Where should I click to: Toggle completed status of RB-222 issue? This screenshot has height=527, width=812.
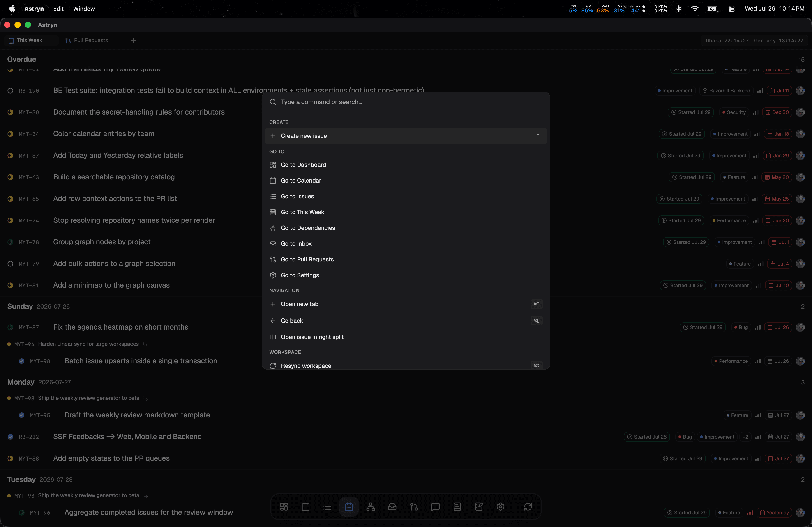coord(11,437)
